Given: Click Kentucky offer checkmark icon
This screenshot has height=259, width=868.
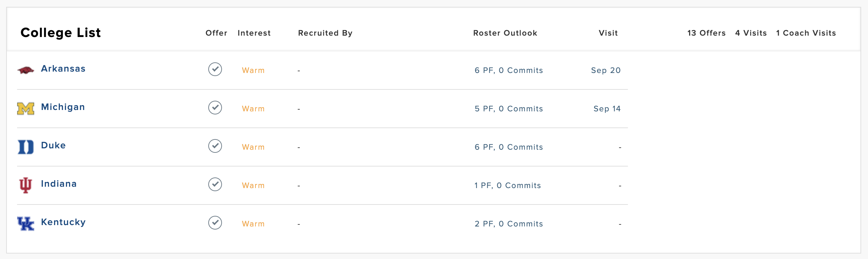Looking at the screenshot, I should click(215, 223).
